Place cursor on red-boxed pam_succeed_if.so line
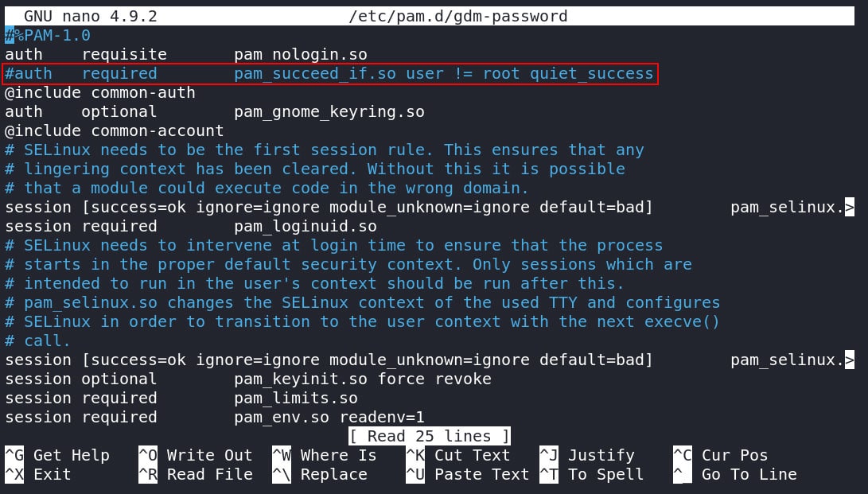Viewport: 868px width, 494px height. click(330, 73)
